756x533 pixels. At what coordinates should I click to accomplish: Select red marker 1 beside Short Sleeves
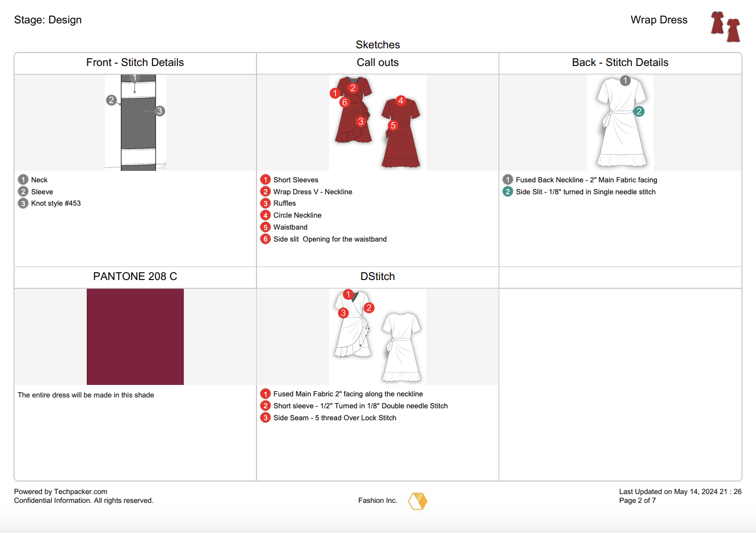coord(265,180)
